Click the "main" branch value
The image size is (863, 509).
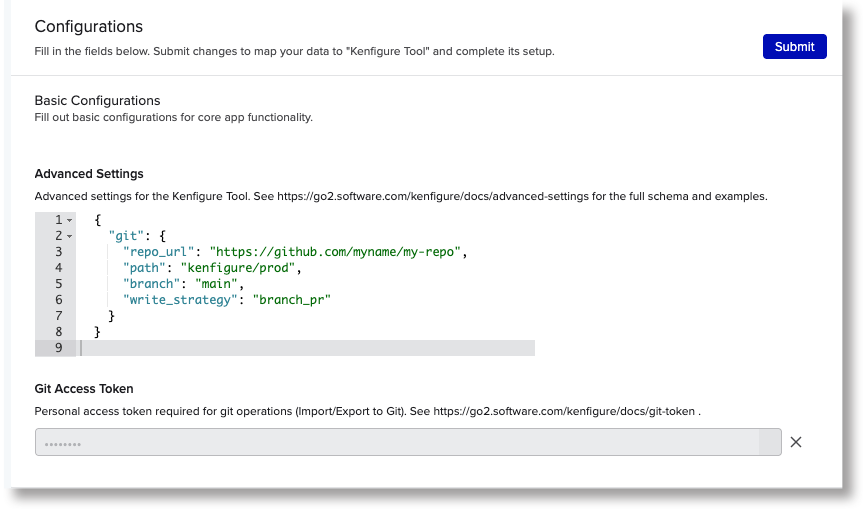(216, 284)
